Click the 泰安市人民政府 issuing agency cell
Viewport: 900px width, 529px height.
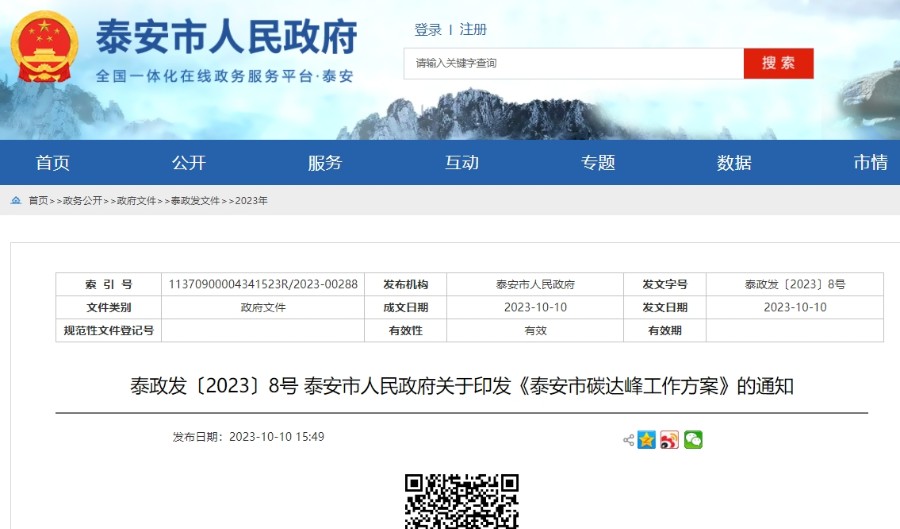(535, 285)
